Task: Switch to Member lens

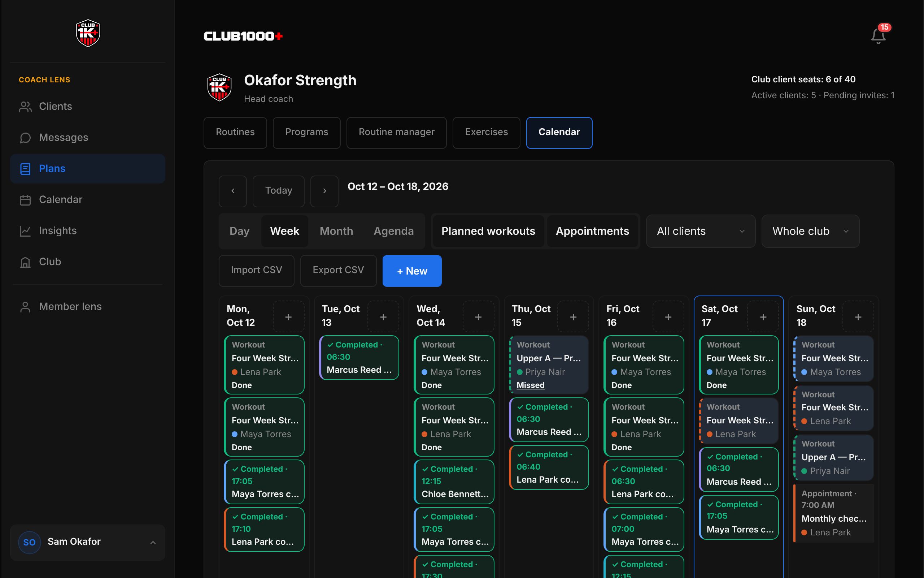Action: (87, 307)
